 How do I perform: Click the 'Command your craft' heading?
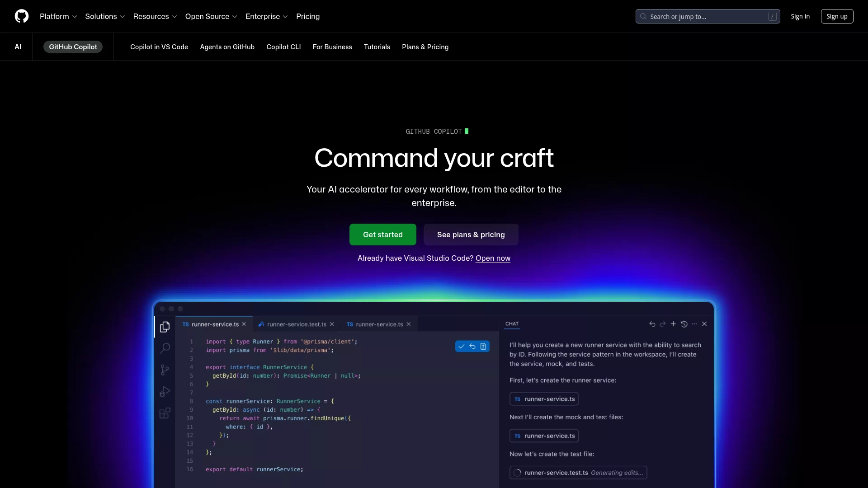point(434,158)
